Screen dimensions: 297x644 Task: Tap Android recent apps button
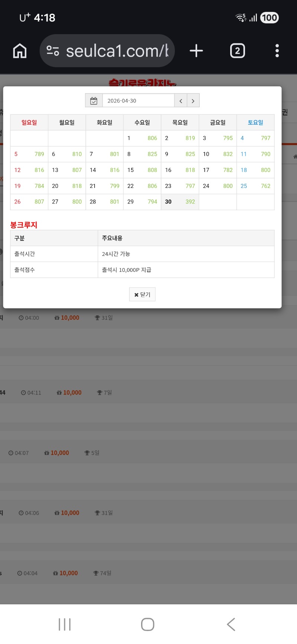65,624
